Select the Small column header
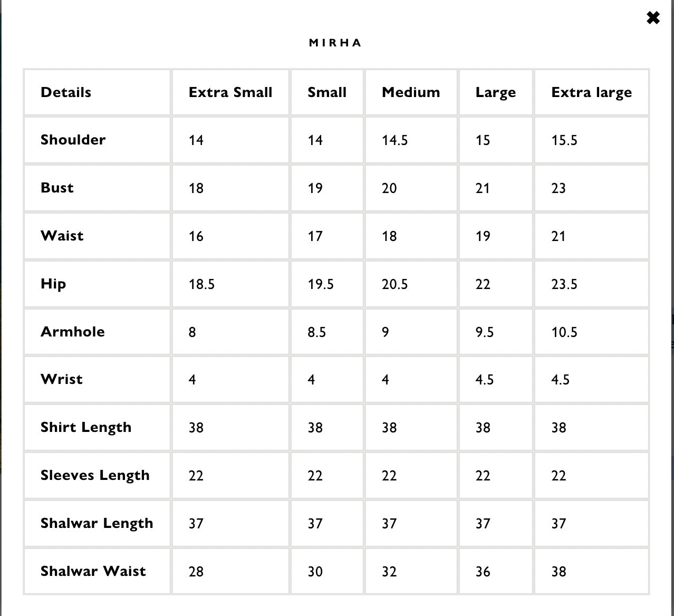 pyautogui.click(x=327, y=92)
